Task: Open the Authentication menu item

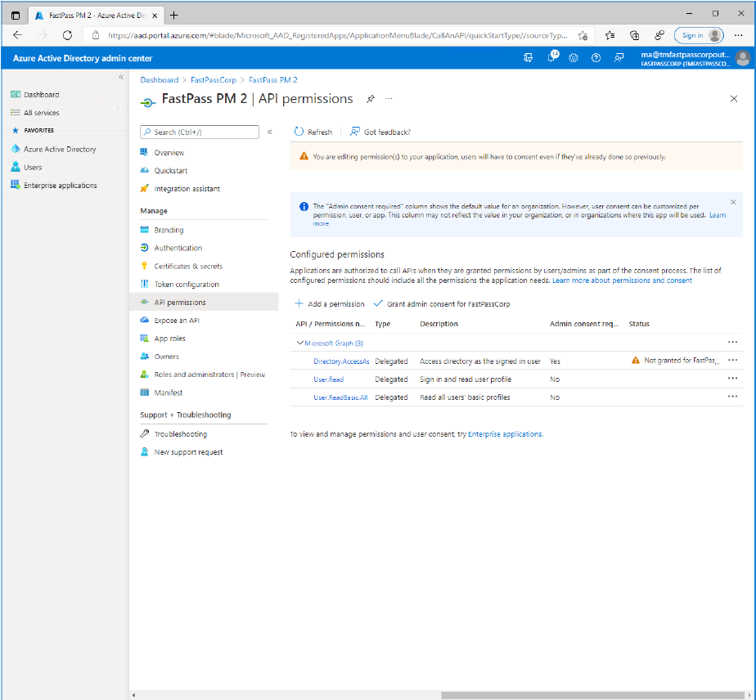Action: point(178,248)
